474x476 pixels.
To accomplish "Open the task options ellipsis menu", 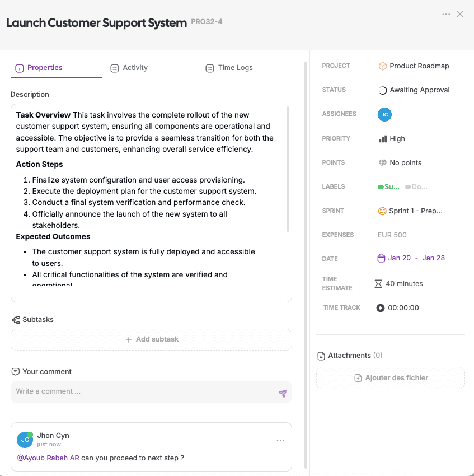I will [x=446, y=14].
